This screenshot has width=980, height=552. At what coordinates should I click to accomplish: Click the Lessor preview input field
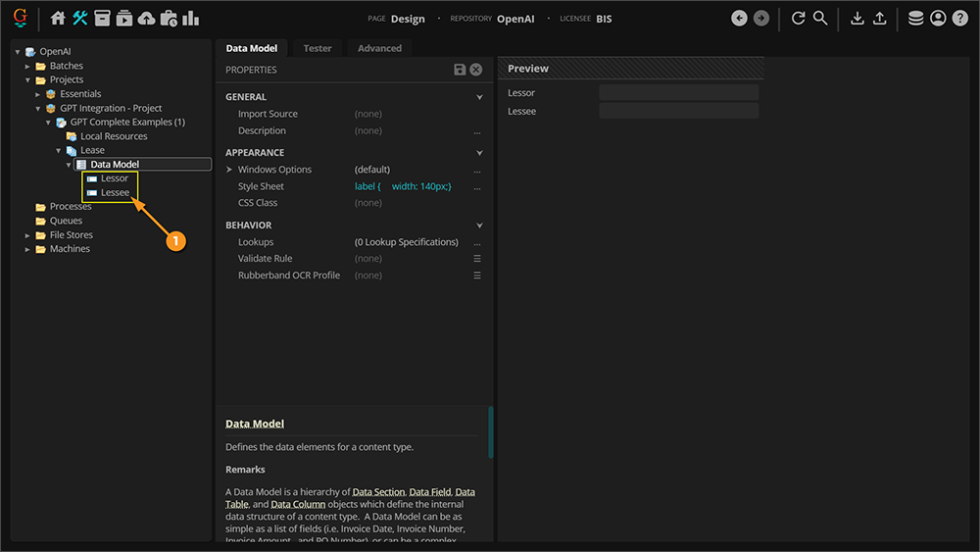tap(678, 93)
